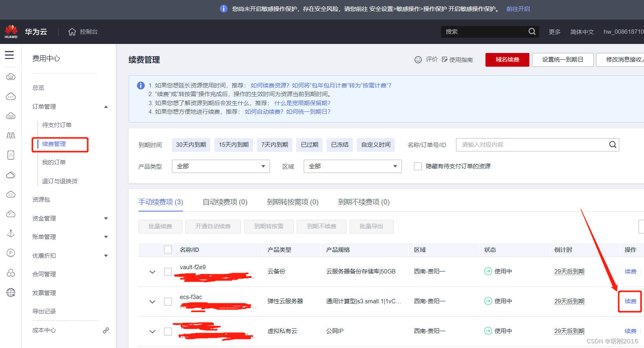This screenshot has height=348, width=644.
Task: Click the cloud upload icon in left rail
Action: pyautogui.click(x=11, y=195)
